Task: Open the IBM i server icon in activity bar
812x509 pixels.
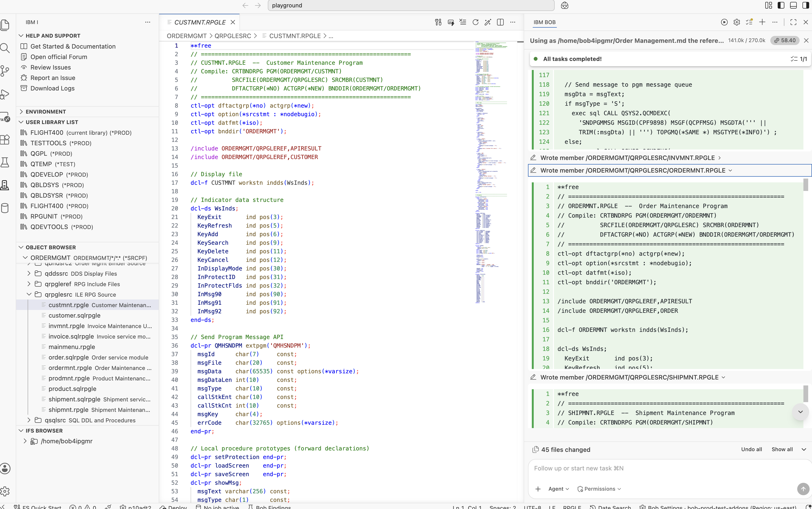Action: point(5,185)
